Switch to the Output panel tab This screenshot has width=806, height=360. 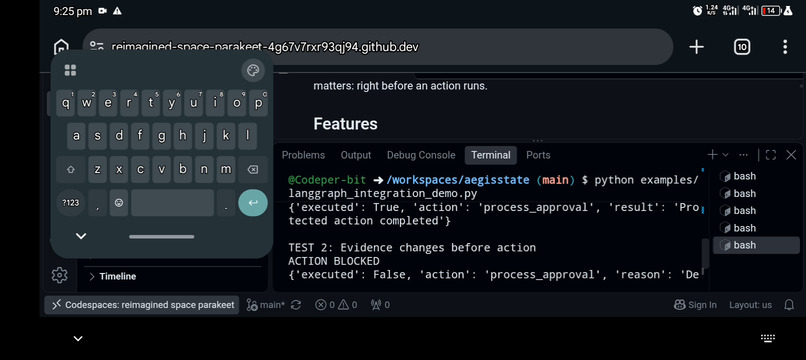point(356,155)
